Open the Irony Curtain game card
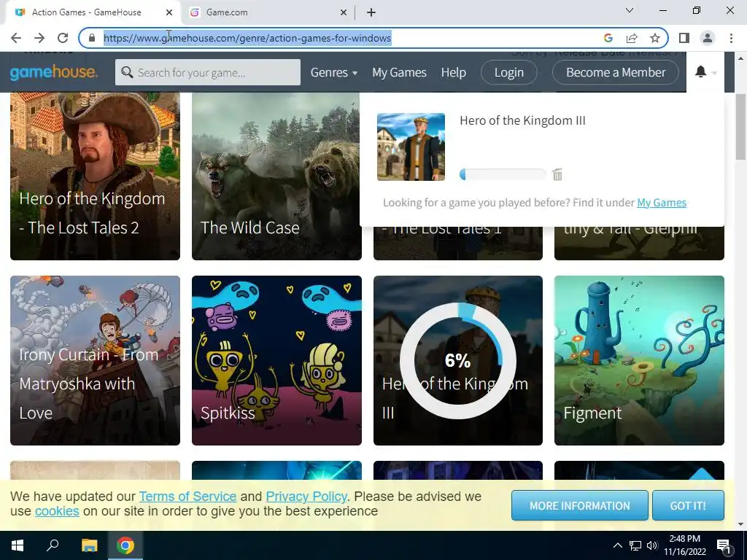The height and width of the screenshot is (560, 747). pyautogui.click(x=96, y=360)
